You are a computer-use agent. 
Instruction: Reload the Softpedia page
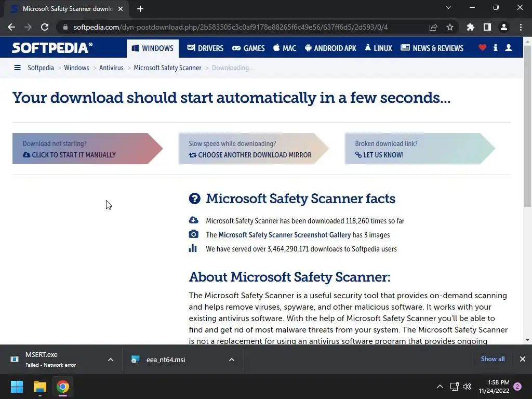(x=45, y=27)
